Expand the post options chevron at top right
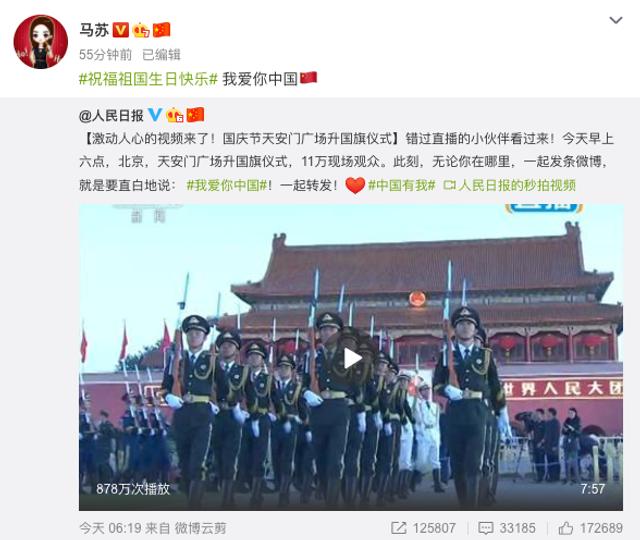This screenshot has height=540, width=640. point(616,20)
